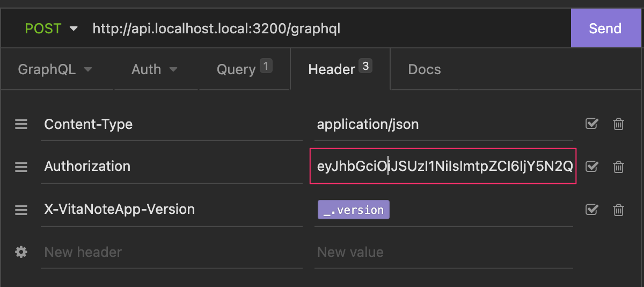Open the Docs tab

(x=424, y=69)
